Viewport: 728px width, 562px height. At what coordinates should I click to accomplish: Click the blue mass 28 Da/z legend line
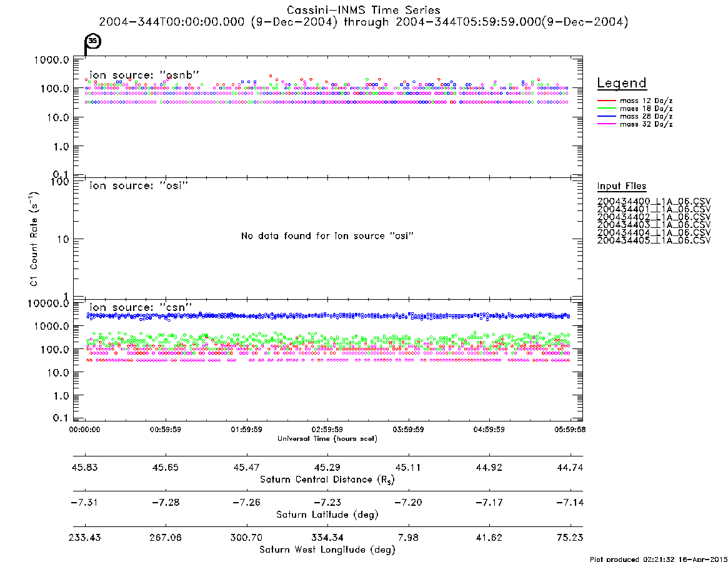(x=606, y=117)
